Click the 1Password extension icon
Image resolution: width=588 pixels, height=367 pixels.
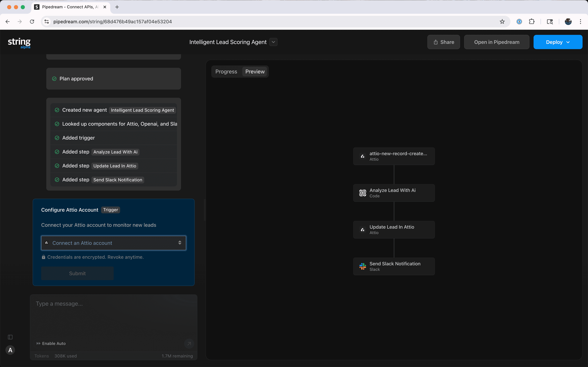tap(519, 22)
